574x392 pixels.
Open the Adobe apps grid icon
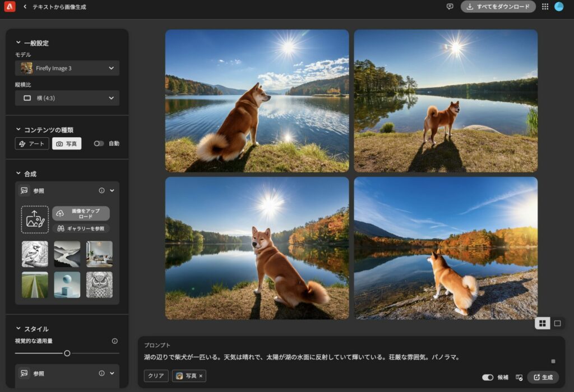pyautogui.click(x=545, y=7)
